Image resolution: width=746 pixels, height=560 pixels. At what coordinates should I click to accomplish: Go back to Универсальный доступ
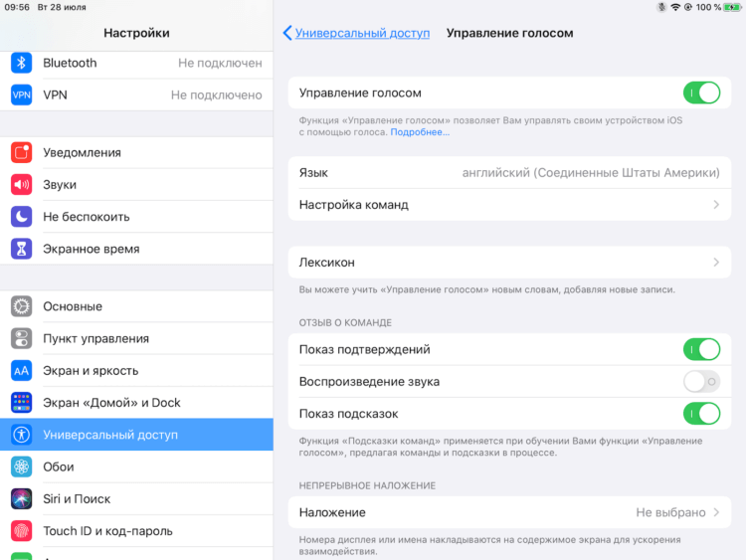[356, 33]
